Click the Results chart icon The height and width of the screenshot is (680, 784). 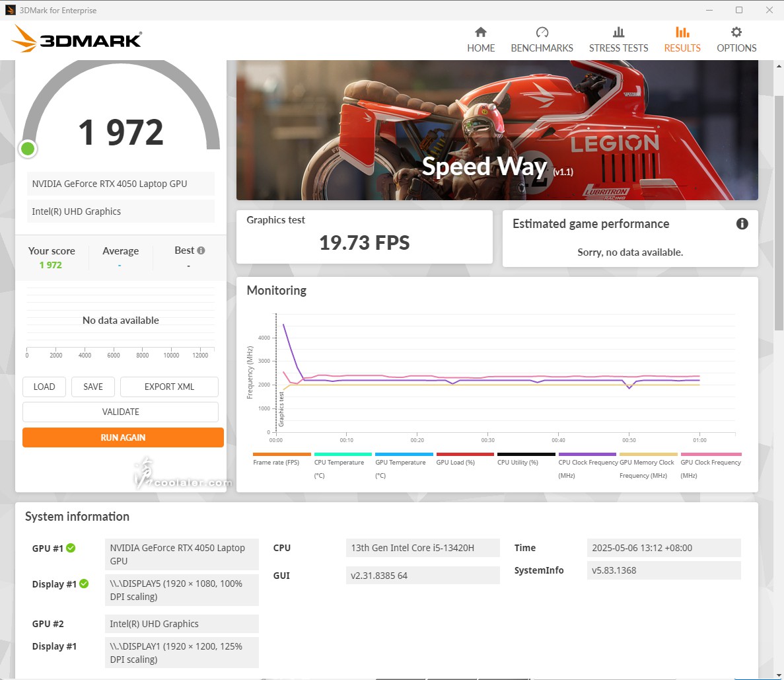coord(682,32)
